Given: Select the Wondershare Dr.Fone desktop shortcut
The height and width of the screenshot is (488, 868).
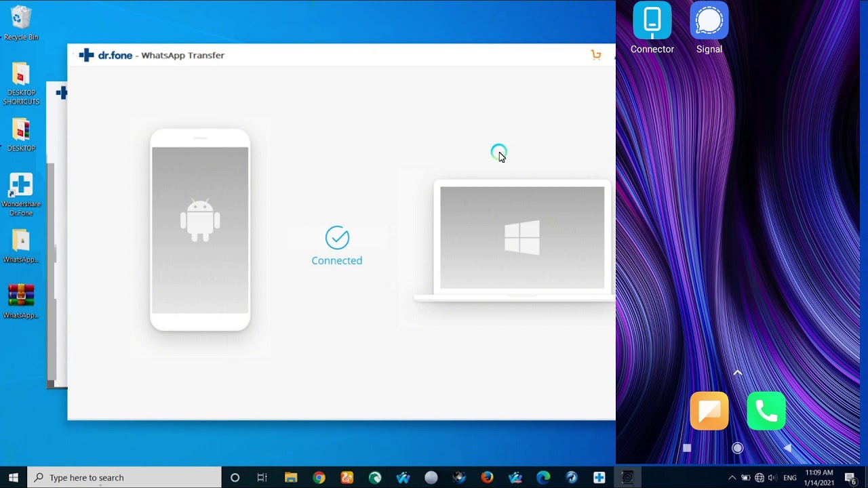Looking at the screenshot, I should (21, 195).
